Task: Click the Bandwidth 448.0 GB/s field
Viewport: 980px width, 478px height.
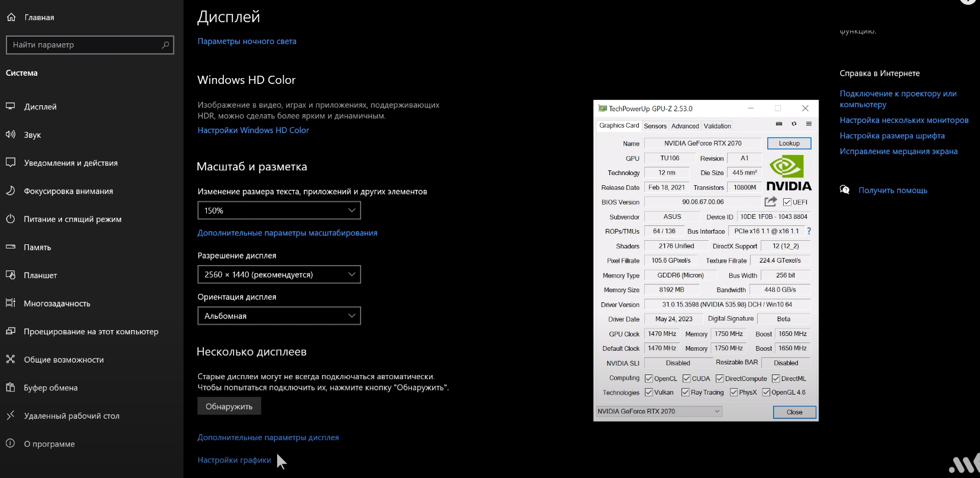Action: coord(780,290)
